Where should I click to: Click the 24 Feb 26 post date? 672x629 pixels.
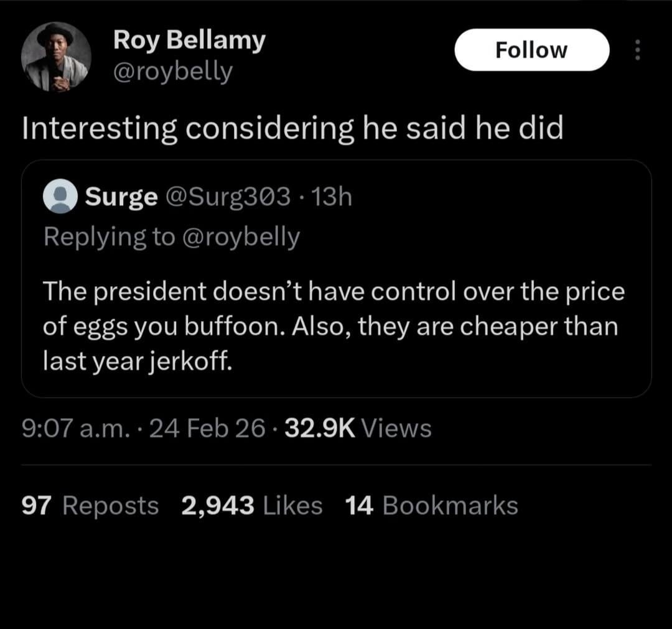pyautogui.click(x=208, y=428)
